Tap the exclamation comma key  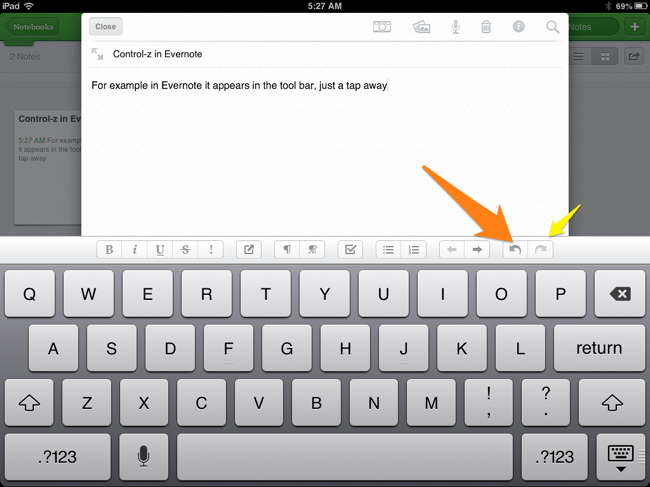pyautogui.click(x=489, y=402)
